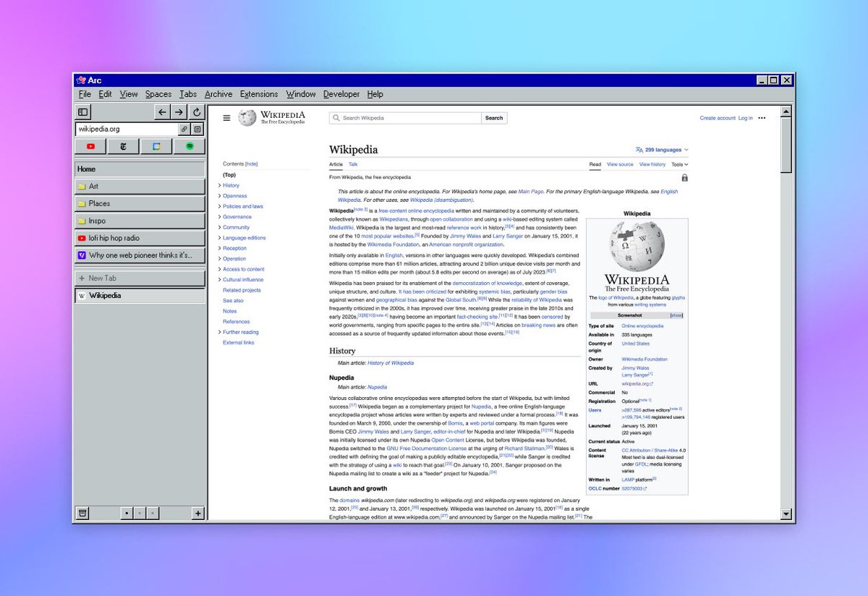
Task: Click the wikipedia.org address bar
Action: tap(127, 129)
